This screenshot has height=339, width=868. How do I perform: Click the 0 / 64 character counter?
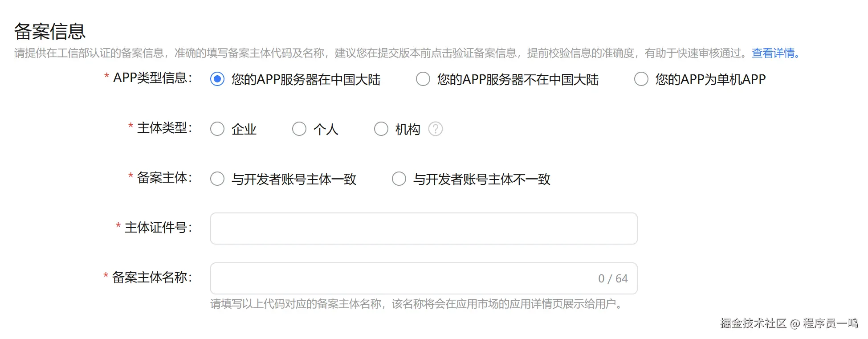(613, 278)
